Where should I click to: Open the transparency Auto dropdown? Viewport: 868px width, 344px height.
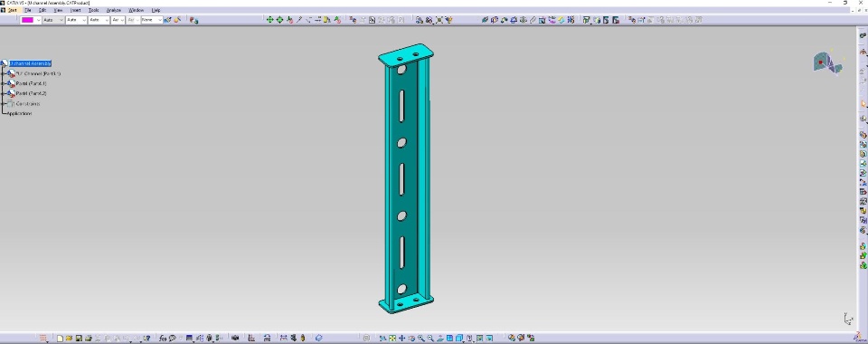coord(53,20)
